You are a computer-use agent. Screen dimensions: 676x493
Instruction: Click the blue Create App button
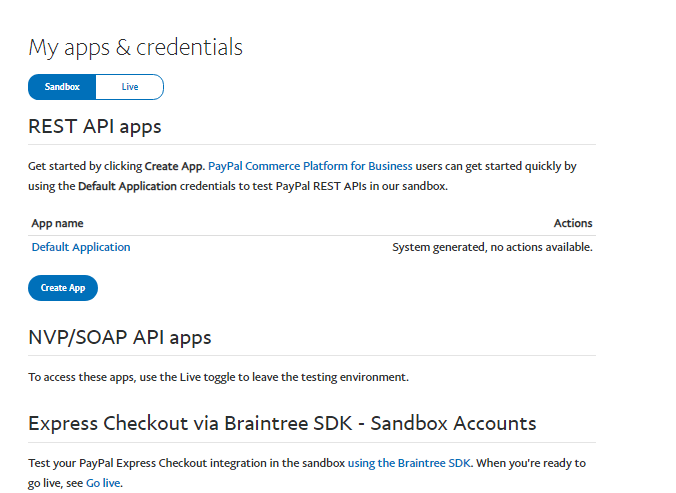(x=63, y=288)
